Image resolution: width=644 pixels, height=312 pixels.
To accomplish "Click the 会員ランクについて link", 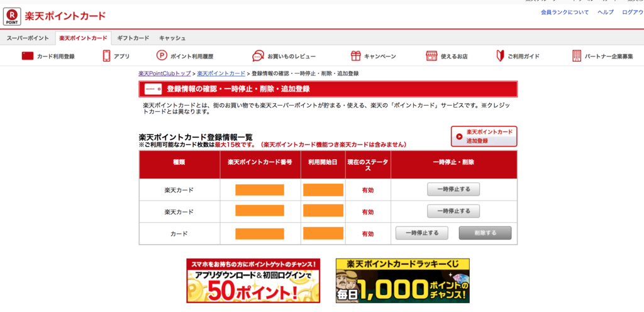I will click(x=565, y=13).
